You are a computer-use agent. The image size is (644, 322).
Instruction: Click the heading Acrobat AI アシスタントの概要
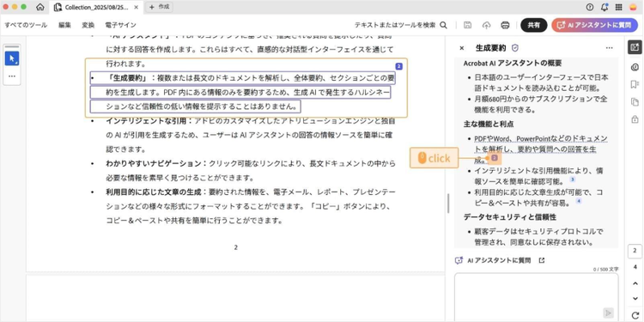coord(513,64)
